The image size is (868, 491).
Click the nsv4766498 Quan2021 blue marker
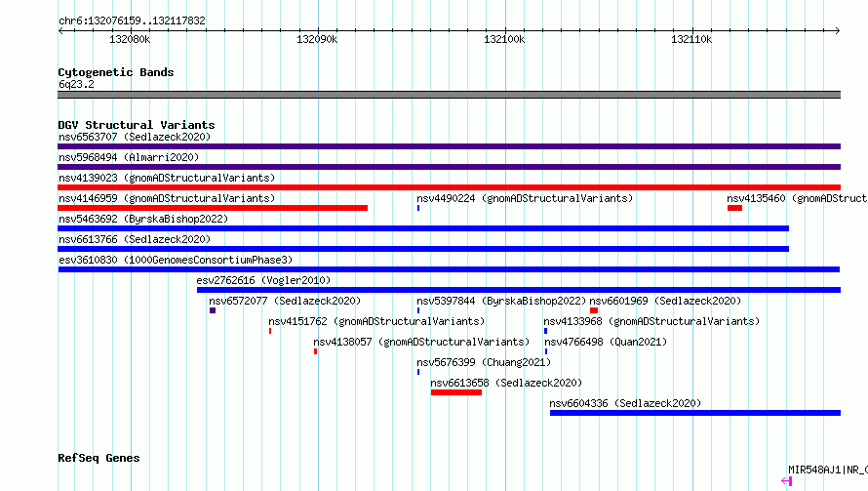pos(546,351)
